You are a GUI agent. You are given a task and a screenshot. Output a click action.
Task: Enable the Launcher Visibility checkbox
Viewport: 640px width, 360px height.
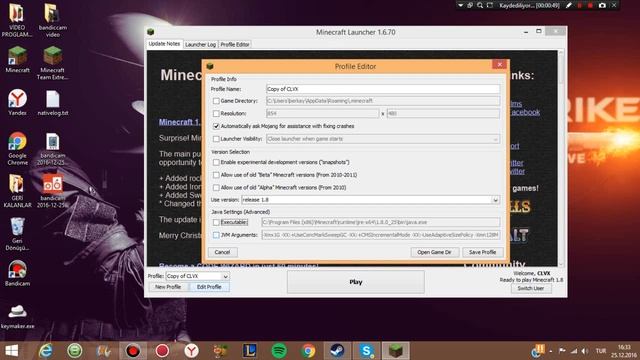point(216,139)
